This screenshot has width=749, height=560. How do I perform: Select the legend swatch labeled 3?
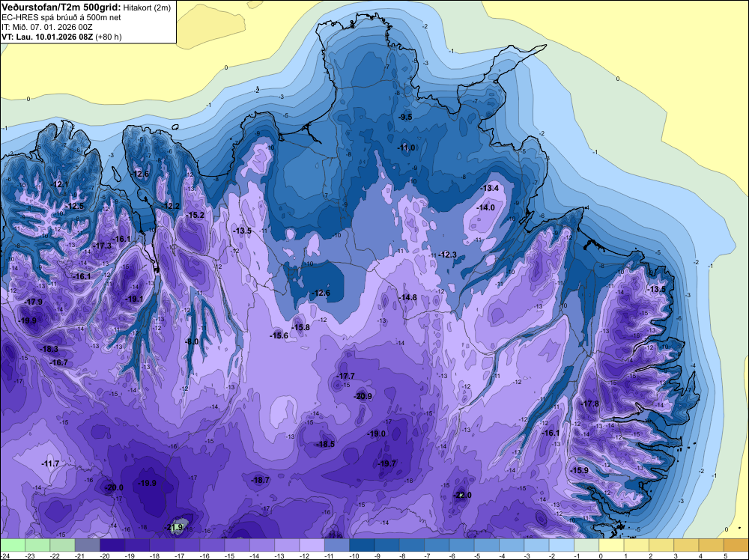click(x=686, y=545)
